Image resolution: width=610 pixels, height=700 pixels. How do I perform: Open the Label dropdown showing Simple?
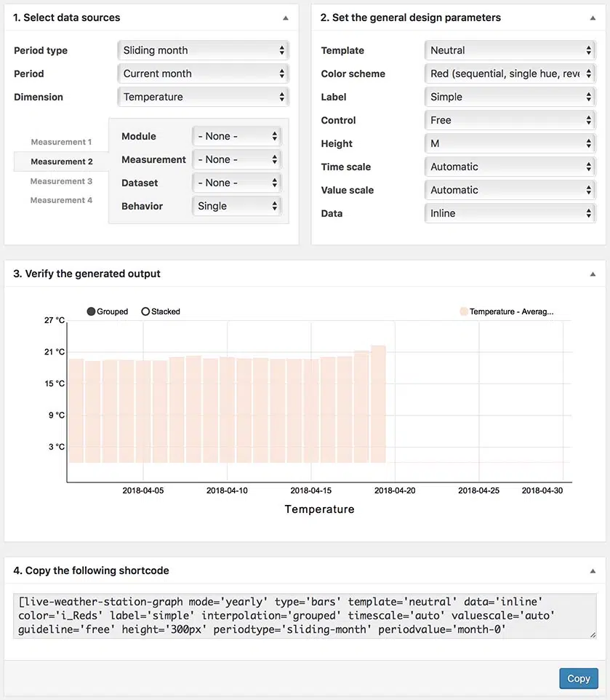pyautogui.click(x=510, y=97)
